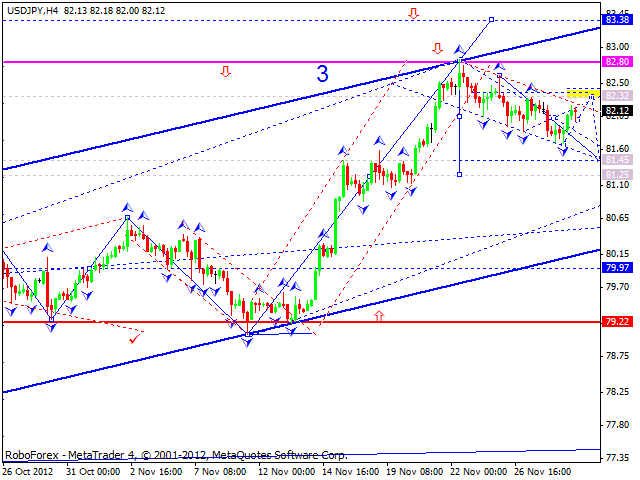The height and width of the screenshot is (480, 640).
Task: Click the USDJPY,H4 chart title text
Action: tap(33, 11)
